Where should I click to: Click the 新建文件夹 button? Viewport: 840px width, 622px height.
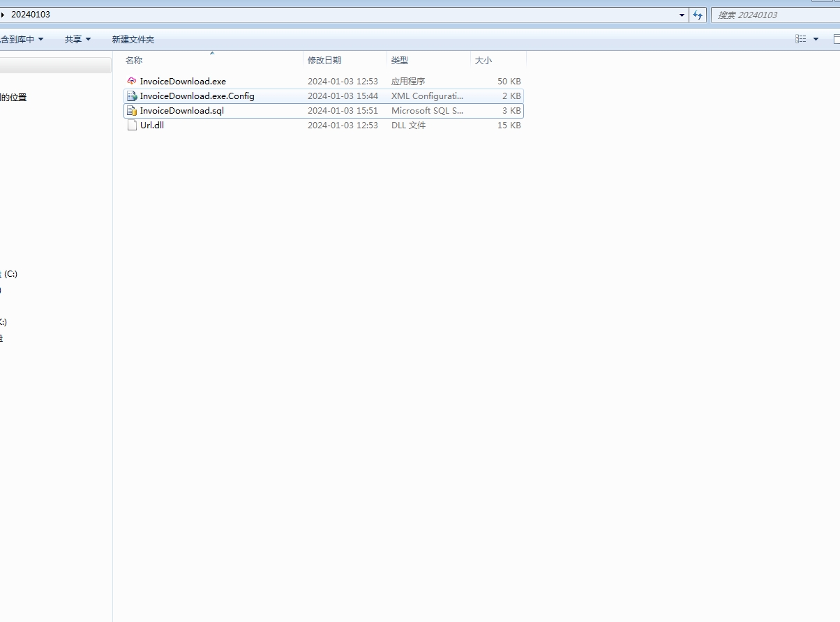click(133, 40)
